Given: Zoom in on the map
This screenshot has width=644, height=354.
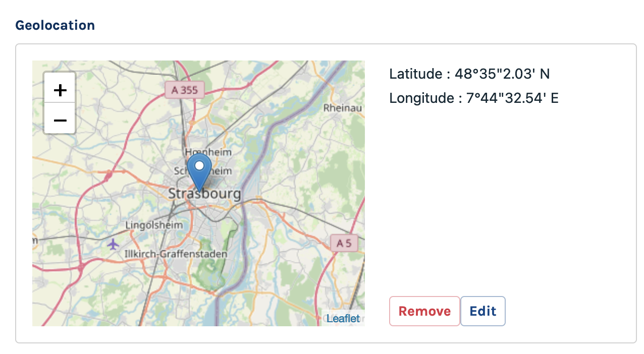Looking at the screenshot, I should 60,90.
